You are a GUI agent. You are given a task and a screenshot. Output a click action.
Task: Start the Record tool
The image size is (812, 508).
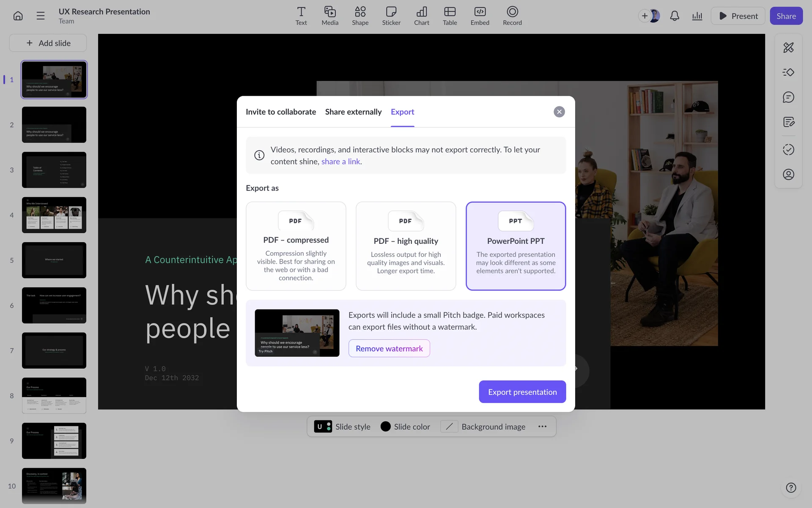pyautogui.click(x=512, y=16)
